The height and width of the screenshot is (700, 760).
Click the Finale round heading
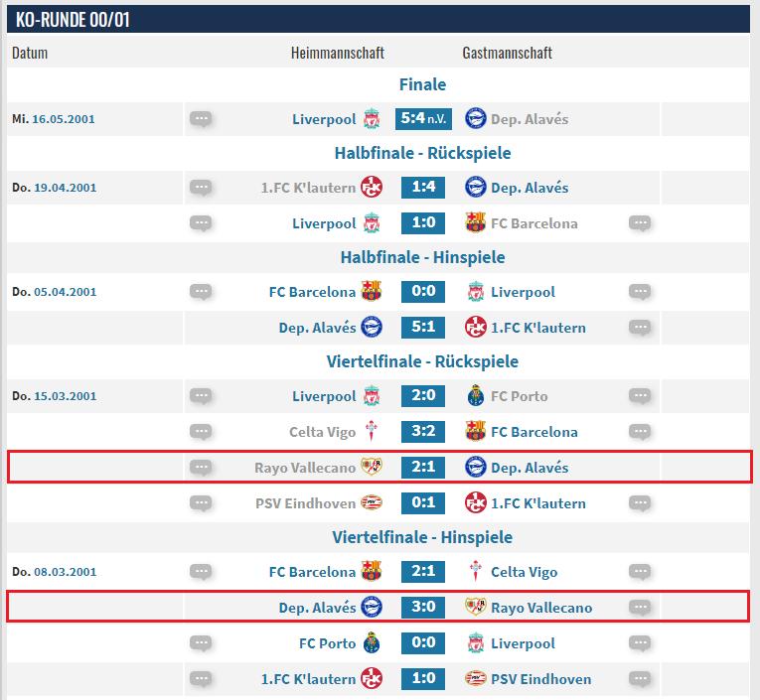click(x=423, y=84)
